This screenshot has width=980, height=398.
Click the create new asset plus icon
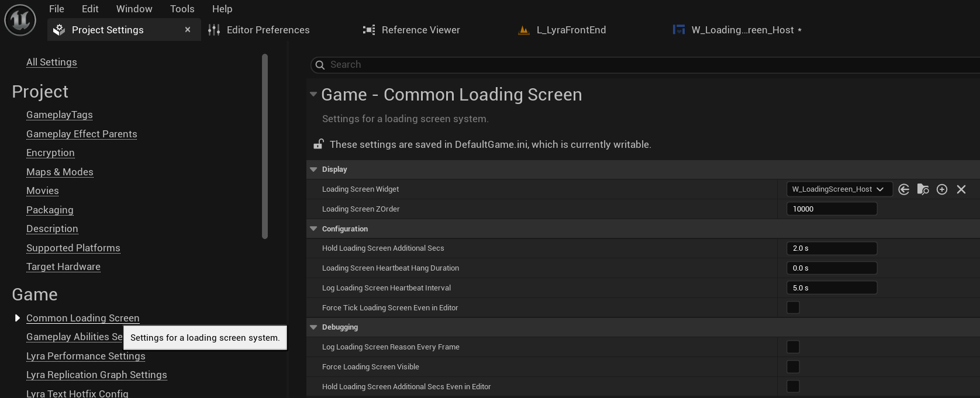pos(942,189)
